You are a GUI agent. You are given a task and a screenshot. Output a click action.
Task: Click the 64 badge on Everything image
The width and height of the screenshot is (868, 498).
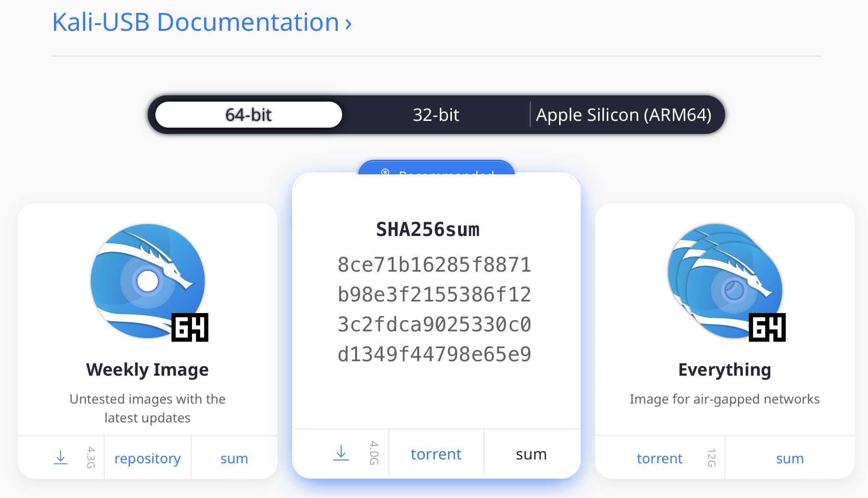(767, 328)
